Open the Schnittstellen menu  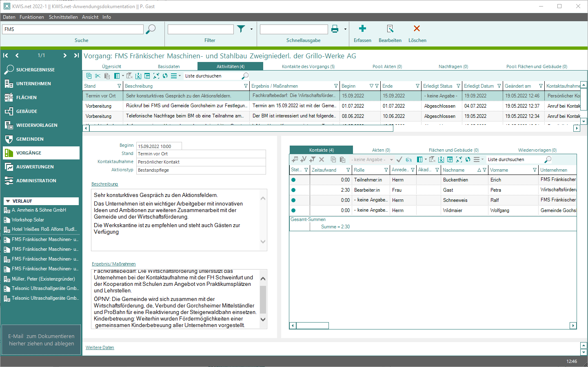[63, 17]
